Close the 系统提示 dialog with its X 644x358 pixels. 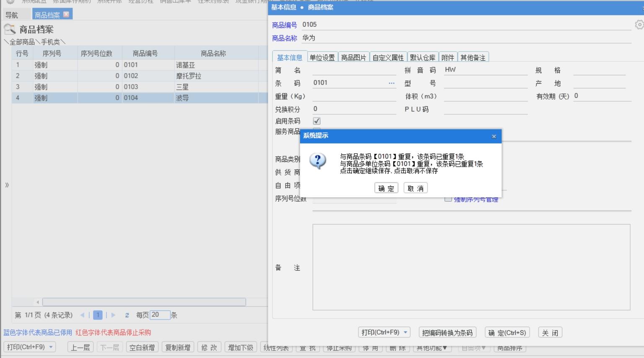(494, 137)
